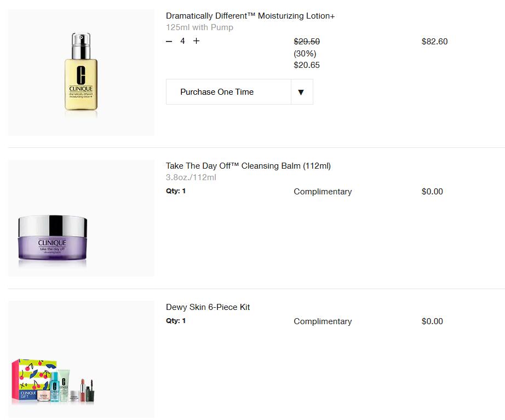The image size is (505, 420).
Task: Click Complimentary label for Cleansing Balm
Action: (x=323, y=192)
